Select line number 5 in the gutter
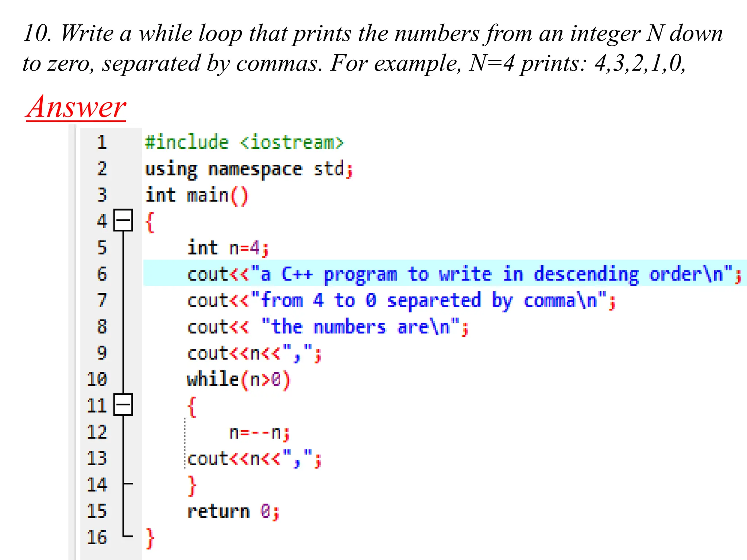Viewport: 747px width, 560px height. [102, 248]
